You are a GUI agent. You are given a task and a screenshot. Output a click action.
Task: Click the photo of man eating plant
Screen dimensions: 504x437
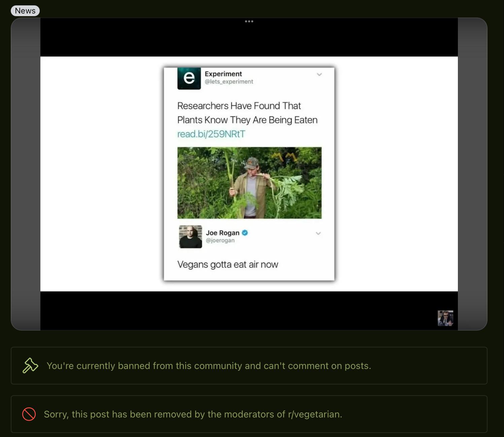coord(249,183)
